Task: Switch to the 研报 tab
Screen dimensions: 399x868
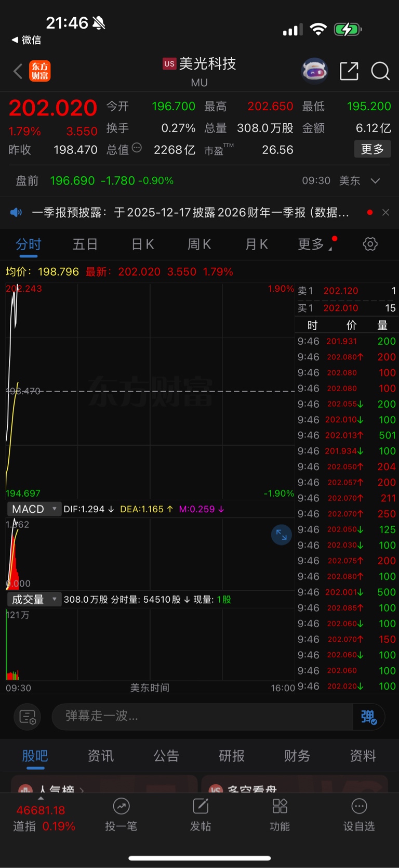Action: 232,756
